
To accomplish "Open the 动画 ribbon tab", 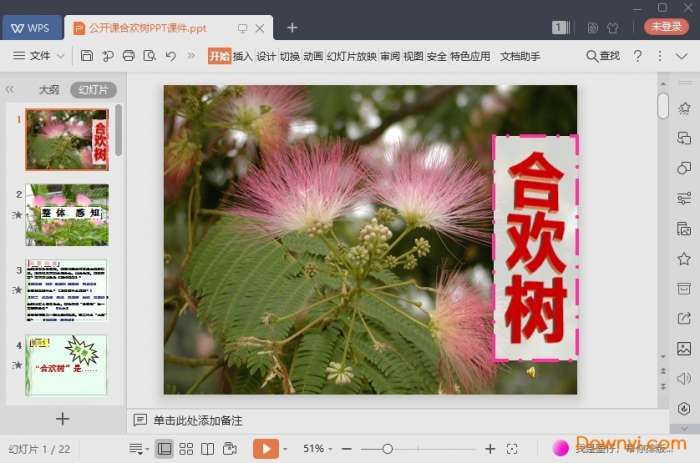I will pyautogui.click(x=313, y=56).
